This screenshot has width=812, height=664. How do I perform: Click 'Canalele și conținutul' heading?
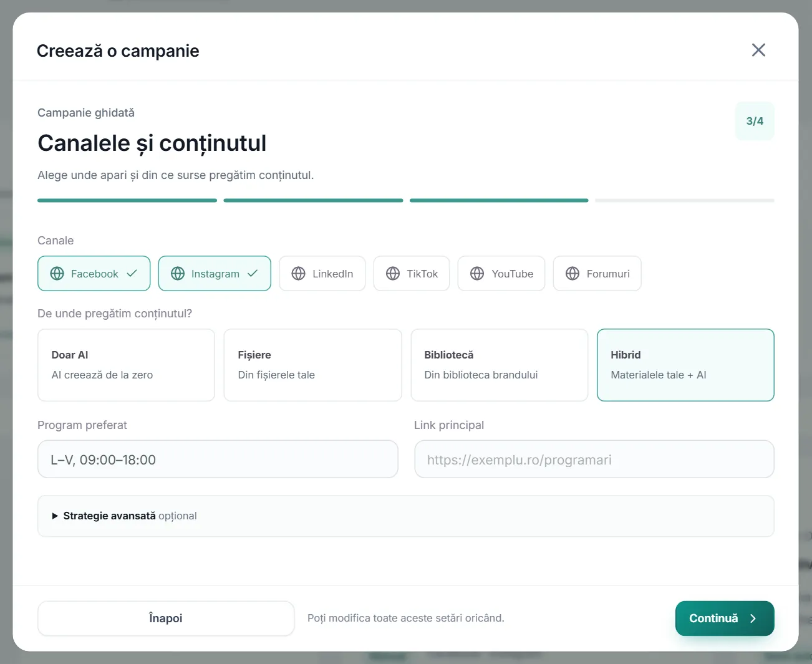coord(152,143)
